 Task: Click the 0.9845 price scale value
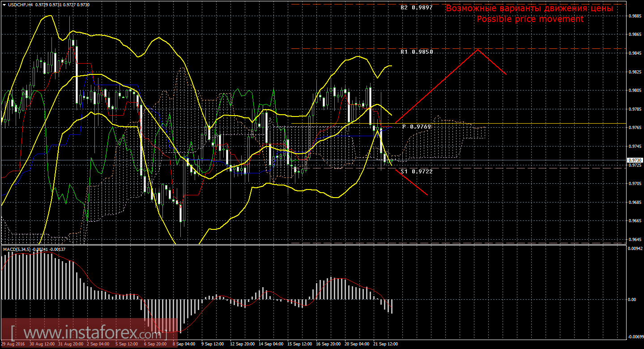click(x=635, y=53)
